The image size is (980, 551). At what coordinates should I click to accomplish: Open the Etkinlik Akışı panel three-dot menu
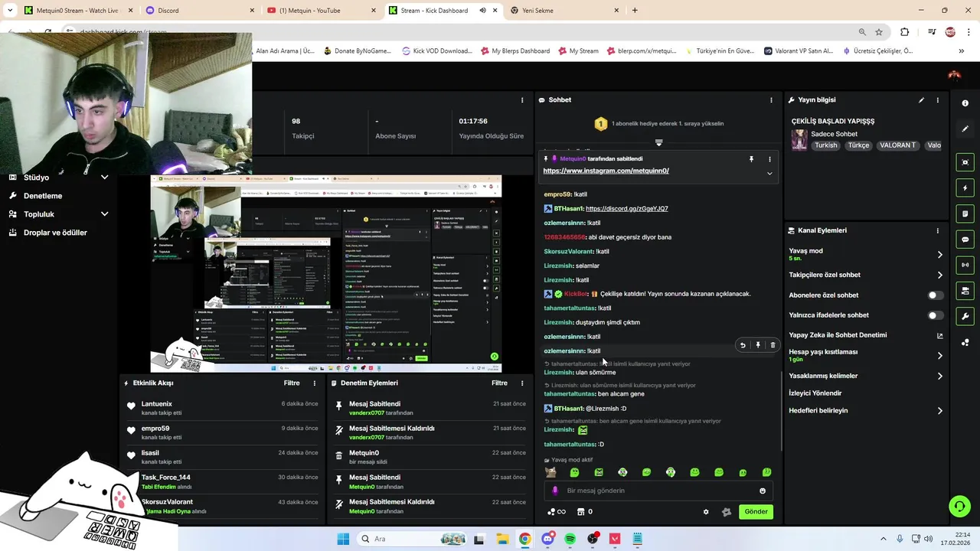(314, 383)
